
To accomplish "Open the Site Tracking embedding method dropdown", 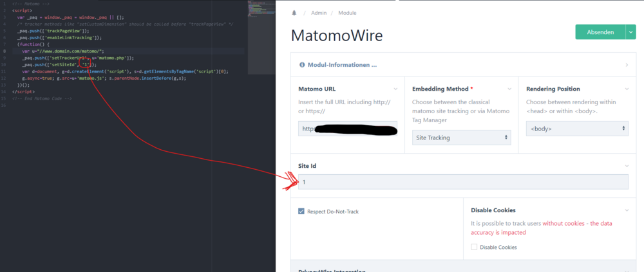I will click(461, 137).
